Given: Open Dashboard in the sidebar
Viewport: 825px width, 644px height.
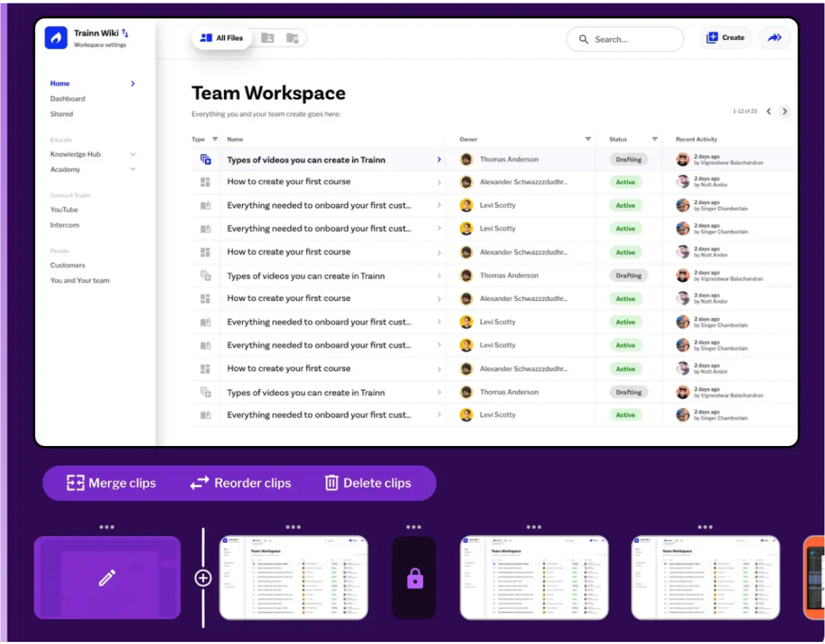Looking at the screenshot, I should point(67,99).
